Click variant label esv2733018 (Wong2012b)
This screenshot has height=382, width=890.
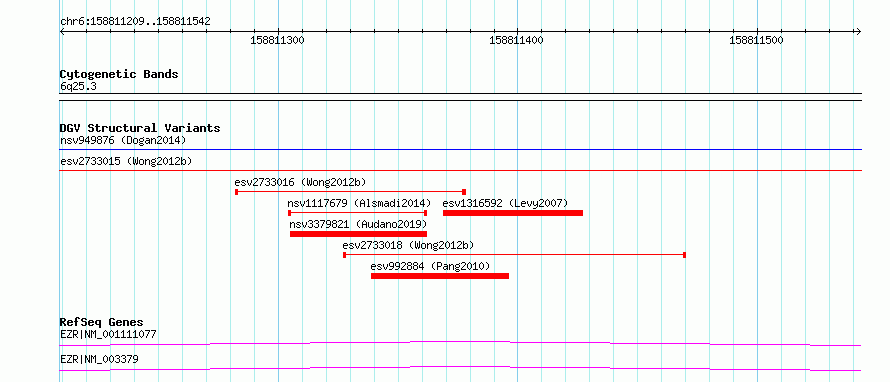click(408, 245)
